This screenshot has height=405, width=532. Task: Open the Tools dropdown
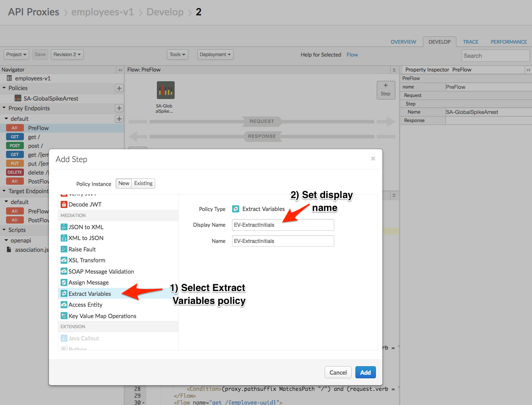click(177, 55)
